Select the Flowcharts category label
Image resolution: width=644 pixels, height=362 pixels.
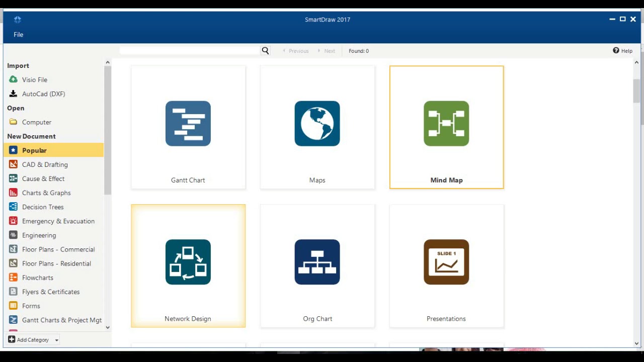38,278
